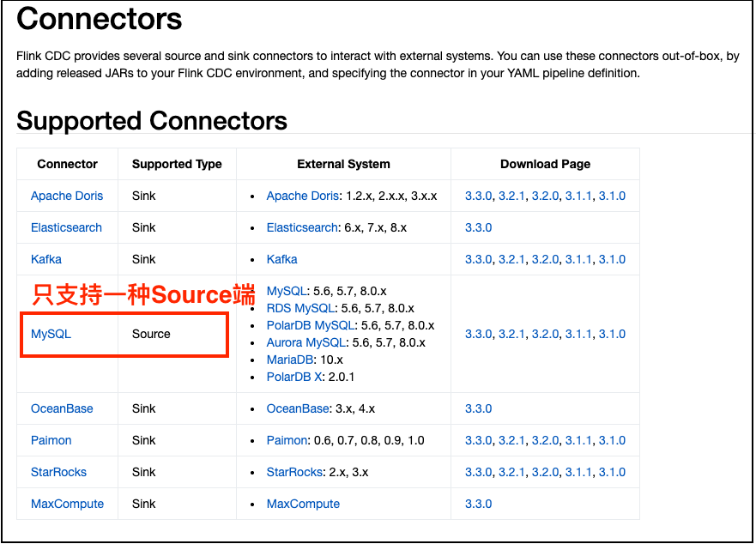The width and height of the screenshot is (756, 544).
Task: Download Apache Doris version 3.2.1
Action: coord(511,196)
